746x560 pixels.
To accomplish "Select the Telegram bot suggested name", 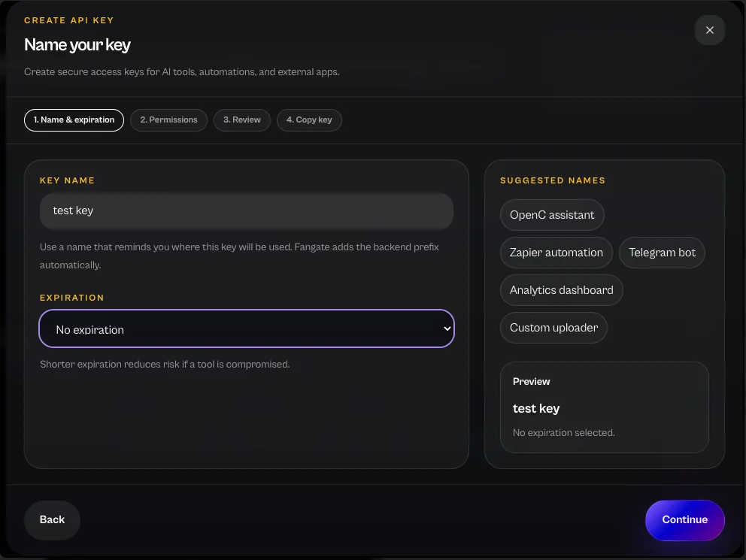I will [662, 253].
